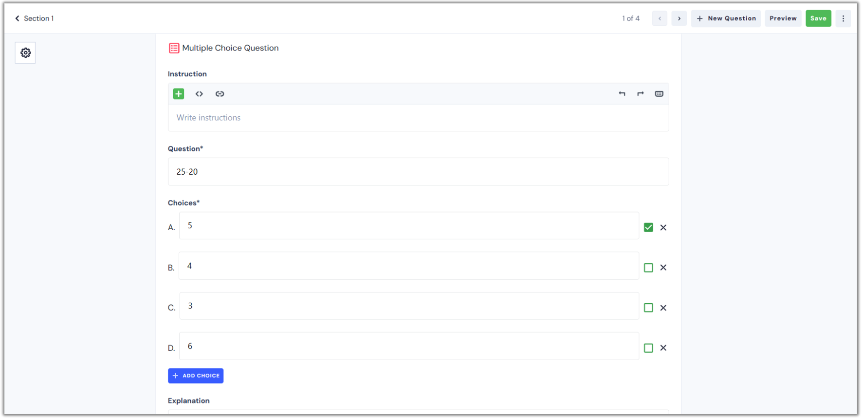This screenshot has width=868, height=418.
Task: Mark choice B as correct answer
Action: pos(648,268)
